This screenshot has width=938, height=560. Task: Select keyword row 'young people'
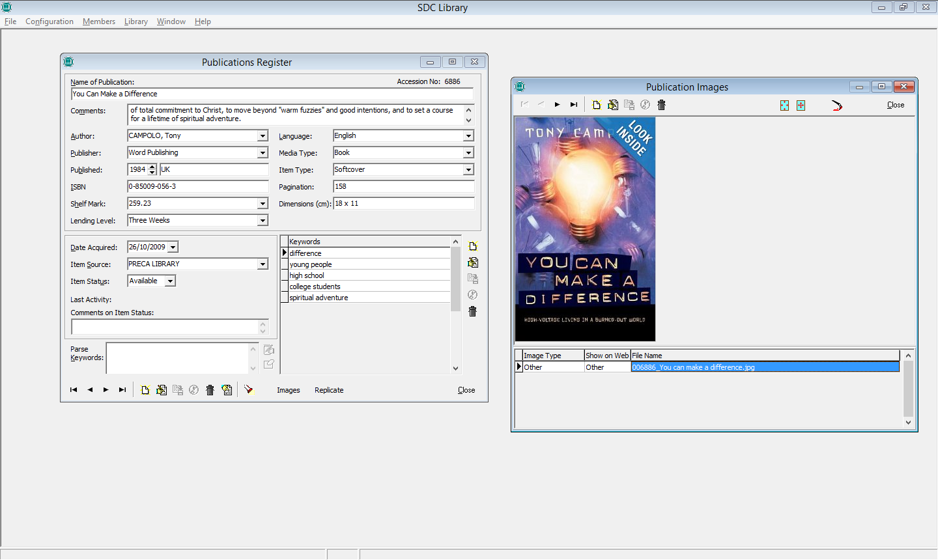point(369,264)
